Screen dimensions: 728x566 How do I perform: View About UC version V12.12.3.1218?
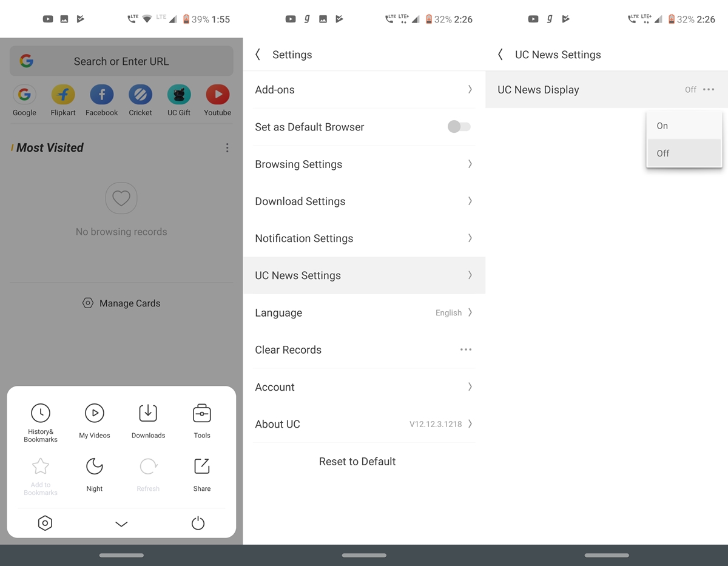click(x=364, y=424)
